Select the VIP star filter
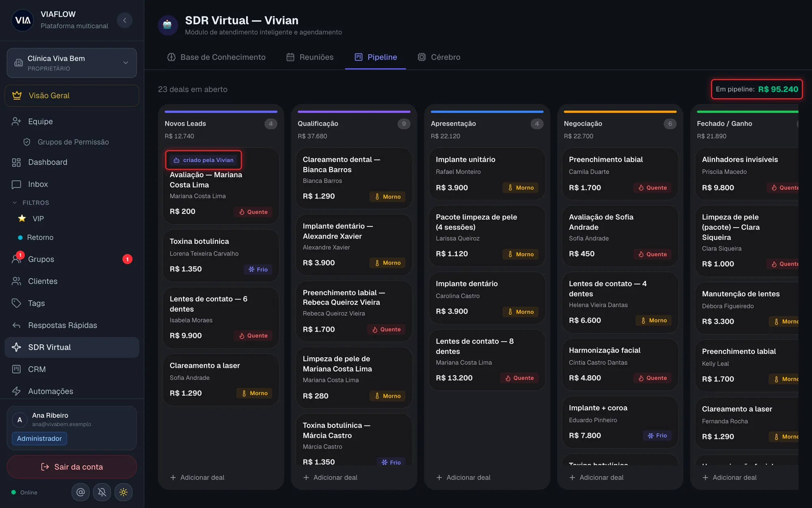The height and width of the screenshot is (508, 812). (22, 219)
